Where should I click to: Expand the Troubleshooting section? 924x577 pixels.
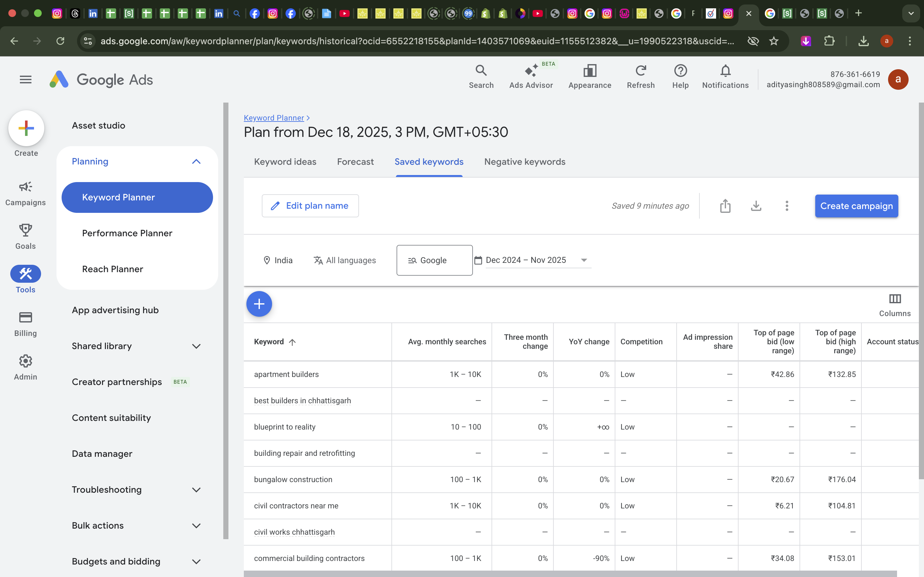pos(196,490)
